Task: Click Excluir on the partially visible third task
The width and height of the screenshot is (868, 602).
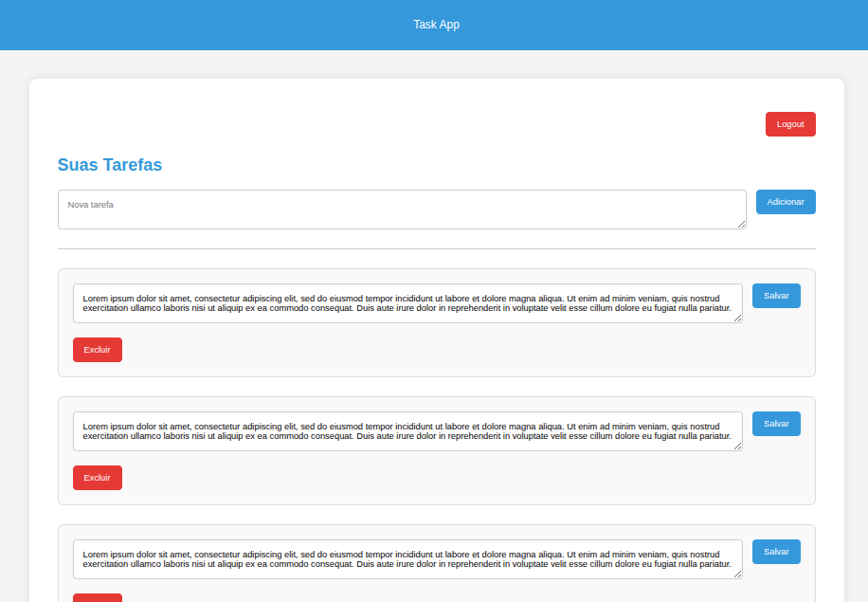Action: tap(97, 597)
